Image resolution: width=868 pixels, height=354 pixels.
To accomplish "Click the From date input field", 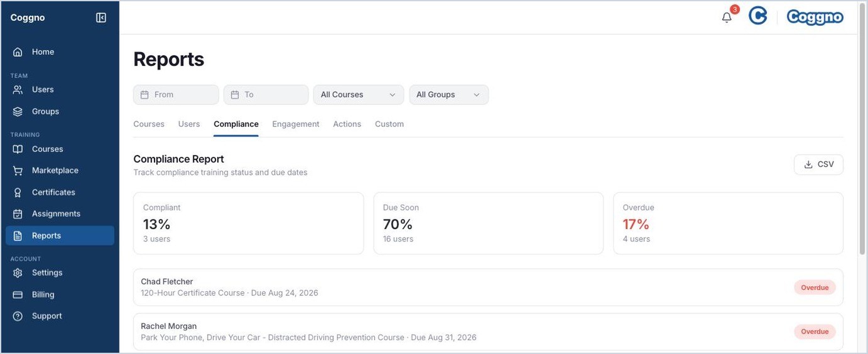I will 176,95.
